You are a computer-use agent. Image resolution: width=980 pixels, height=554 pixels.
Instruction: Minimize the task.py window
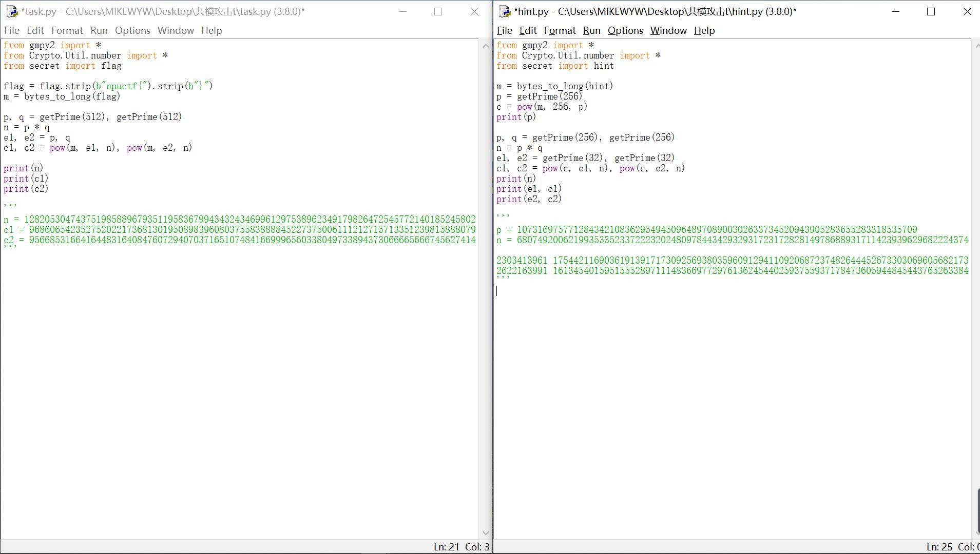click(403, 11)
